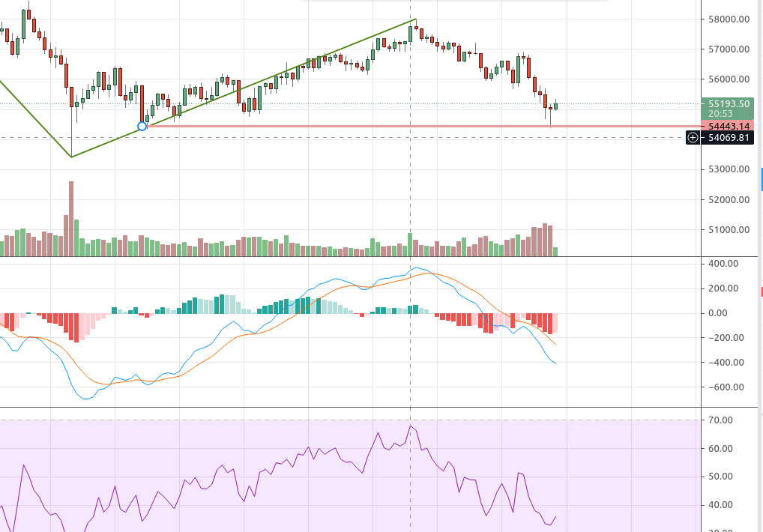Select the red horizontal support line

coord(423,127)
